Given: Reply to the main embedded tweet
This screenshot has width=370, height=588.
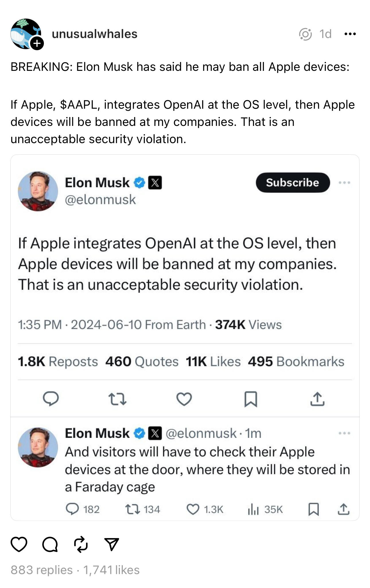Looking at the screenshot, I should [51, 399].
